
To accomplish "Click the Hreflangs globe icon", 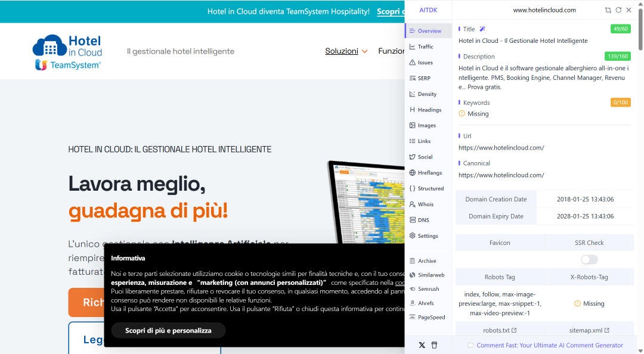I will pyautogui.click(x=413, y=172).
